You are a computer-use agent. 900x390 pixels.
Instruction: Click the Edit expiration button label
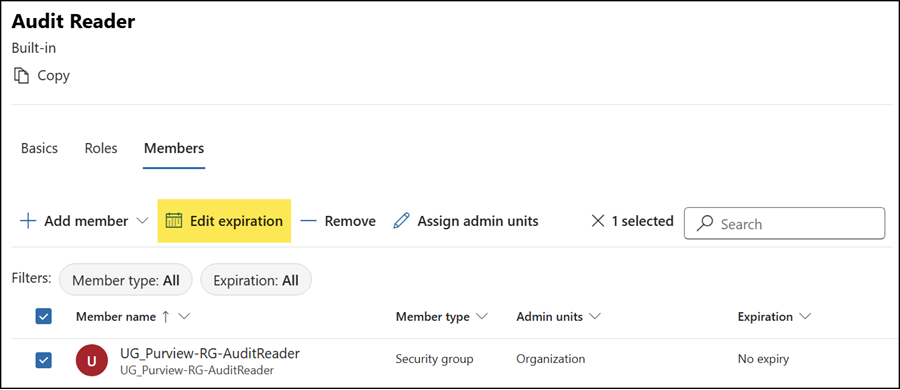[236, 221]
